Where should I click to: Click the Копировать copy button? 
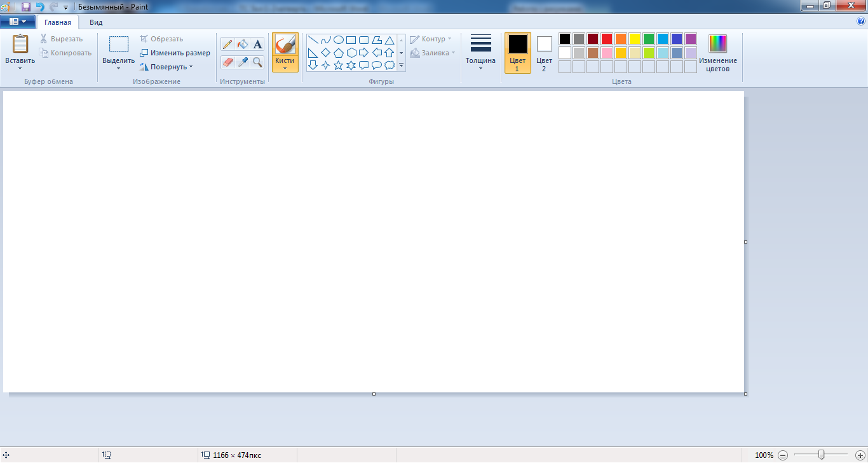[x=65, y=53]
